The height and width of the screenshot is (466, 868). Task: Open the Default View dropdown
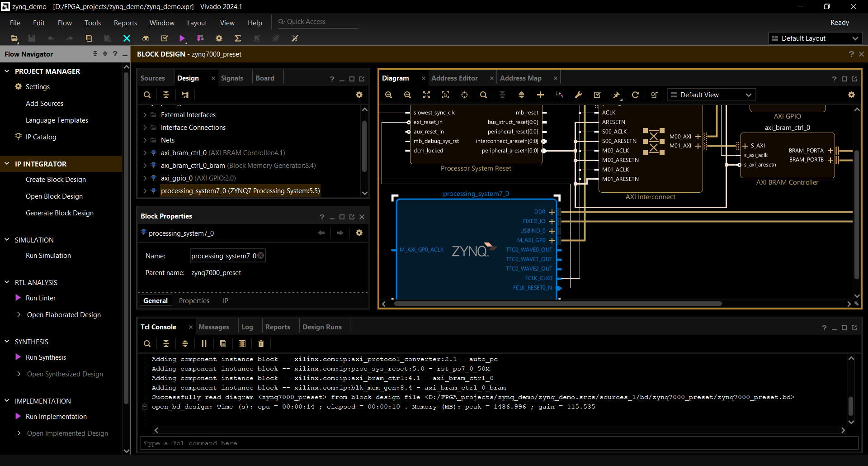pyautogui.click(x=711, y=95)
